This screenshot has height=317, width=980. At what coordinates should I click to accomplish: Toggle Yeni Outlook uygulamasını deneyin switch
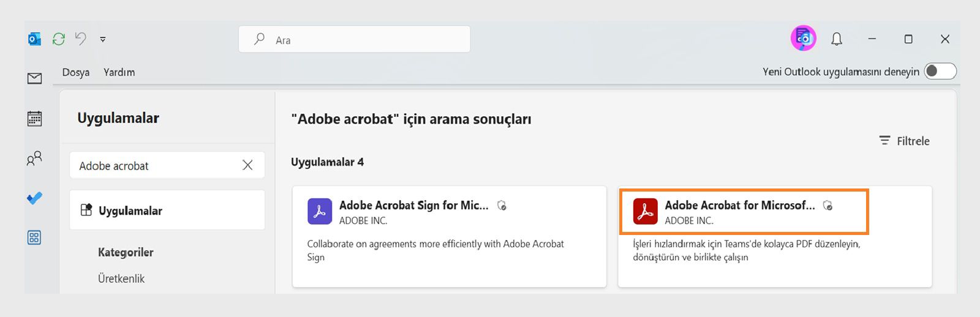click(x=940, y=72)
